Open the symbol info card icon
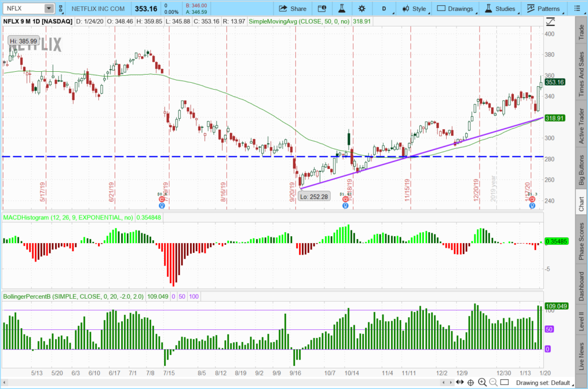 (322, 8)
